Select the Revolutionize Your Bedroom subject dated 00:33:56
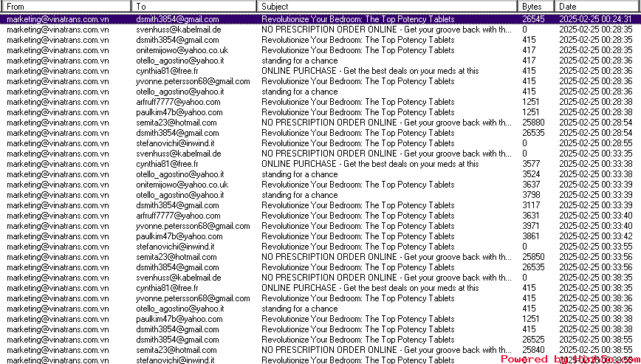This screenshot has height=364, width=641. (x=358, y=267)
